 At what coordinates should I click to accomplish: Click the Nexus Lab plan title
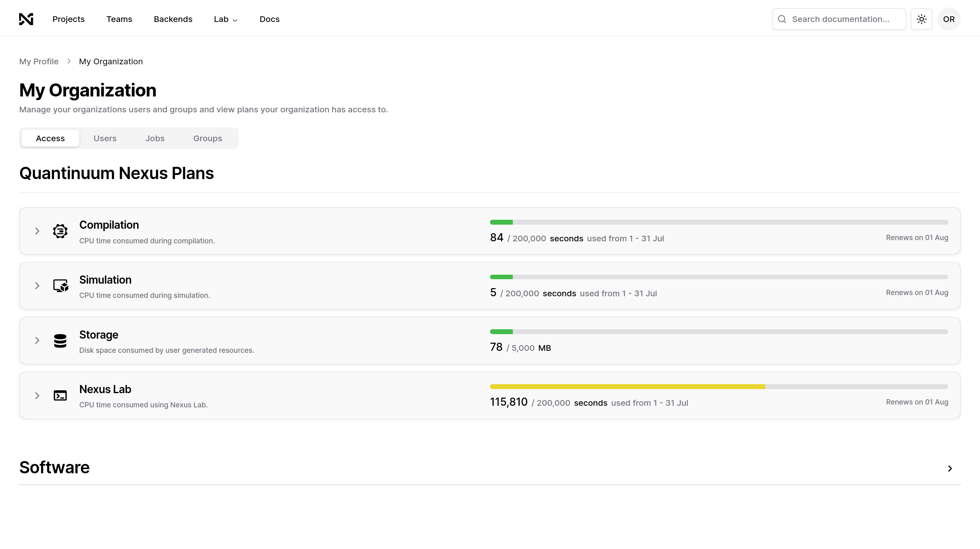(105, 389)
